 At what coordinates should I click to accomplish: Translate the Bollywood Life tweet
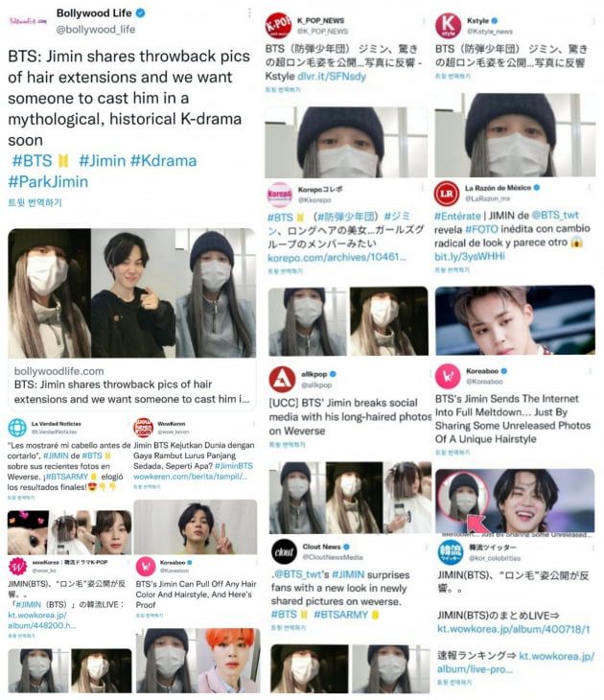[35, 202]
